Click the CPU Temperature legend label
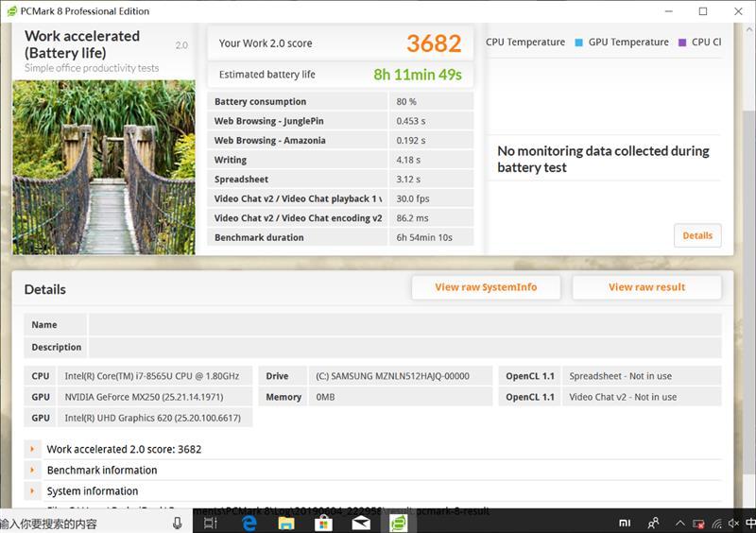Screen dimensions: 756x533 point(525,42)
